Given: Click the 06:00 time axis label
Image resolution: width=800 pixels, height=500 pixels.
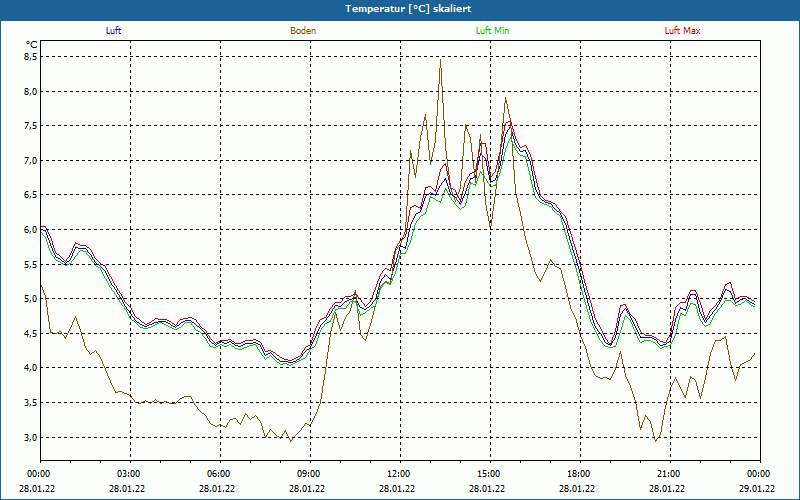Looking at the screenshot, I should pyautogui.click(x=221, y=473).
